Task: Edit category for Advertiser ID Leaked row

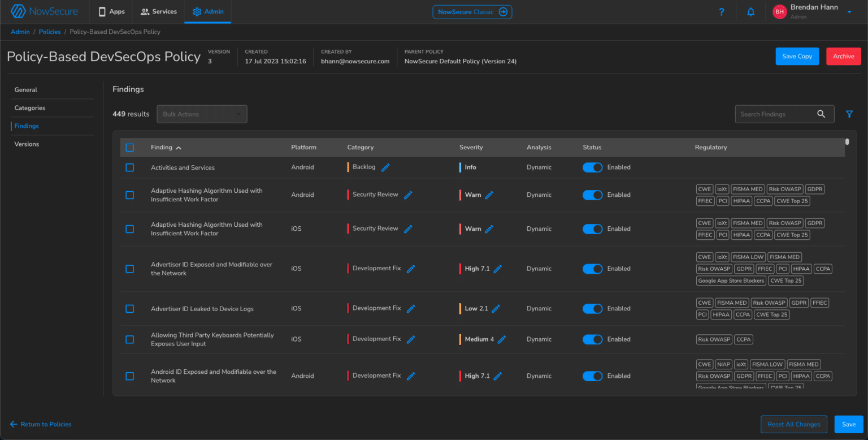Action: click(x=411, y=309)
